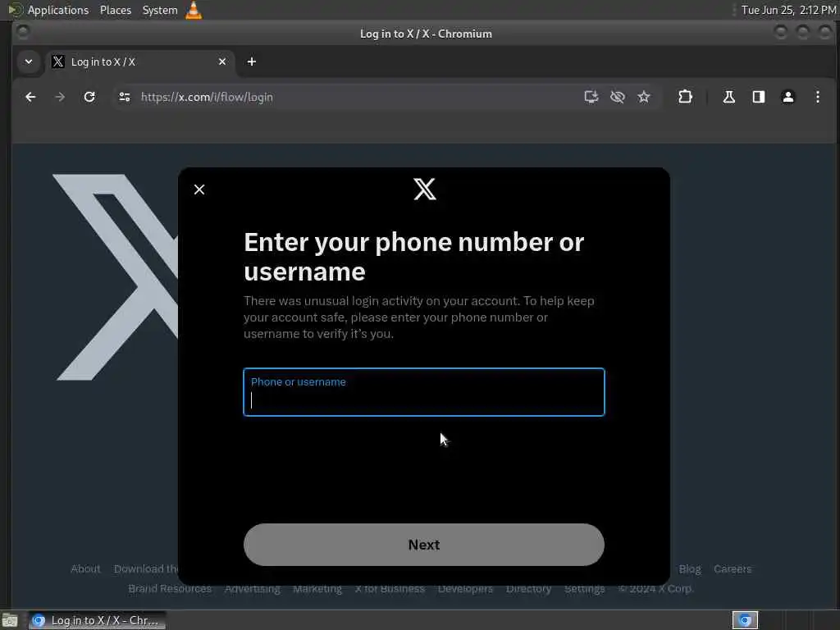Open the Directory footer link
The image size is (840, 630).
point(528,589)
